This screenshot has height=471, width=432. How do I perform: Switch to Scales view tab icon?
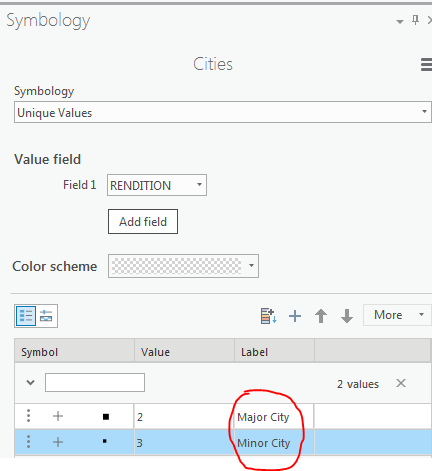pyautogui.click(x=46, y=316)
